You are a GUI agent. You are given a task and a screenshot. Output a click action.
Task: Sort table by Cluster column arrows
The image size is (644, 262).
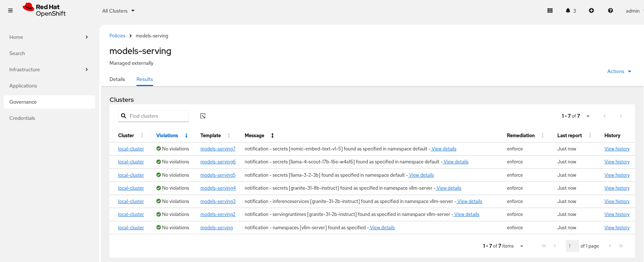[x=142, y=136]
